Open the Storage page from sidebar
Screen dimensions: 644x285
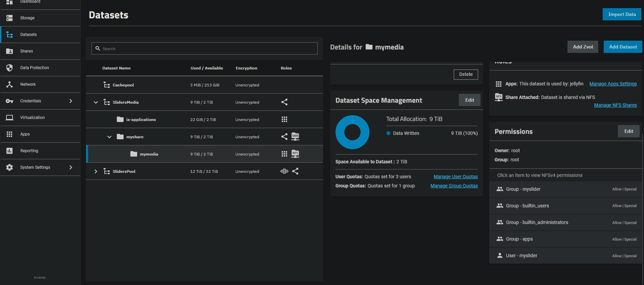pyautogui.click(x=27, y=18)
